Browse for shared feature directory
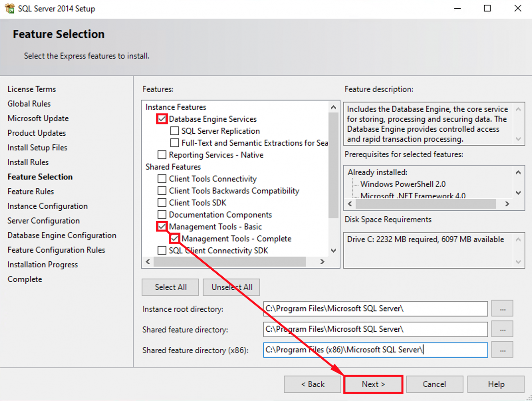532x401 pixels. coord(502,329)
